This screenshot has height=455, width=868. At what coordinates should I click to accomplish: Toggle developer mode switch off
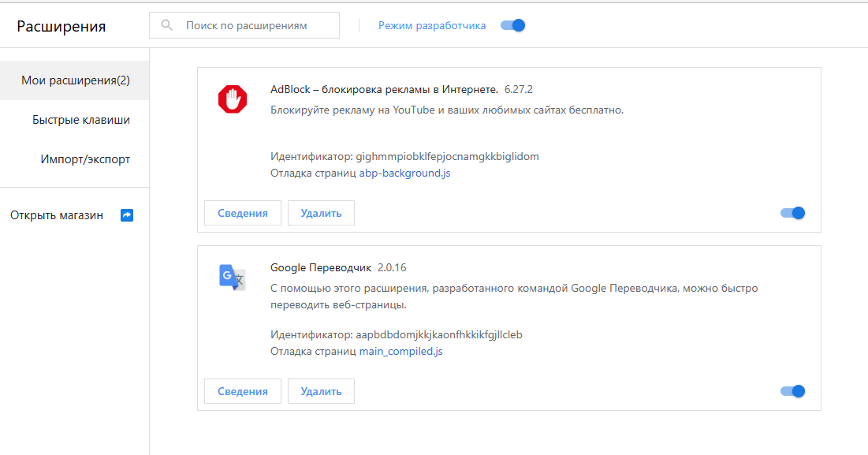tap(512, 25)
